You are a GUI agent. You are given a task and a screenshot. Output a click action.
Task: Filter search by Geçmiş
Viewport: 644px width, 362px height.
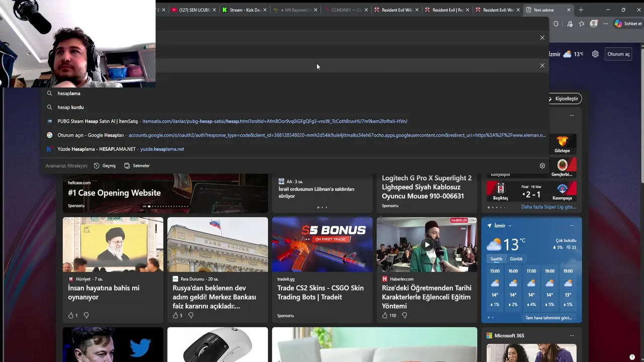tap(105, 165)
